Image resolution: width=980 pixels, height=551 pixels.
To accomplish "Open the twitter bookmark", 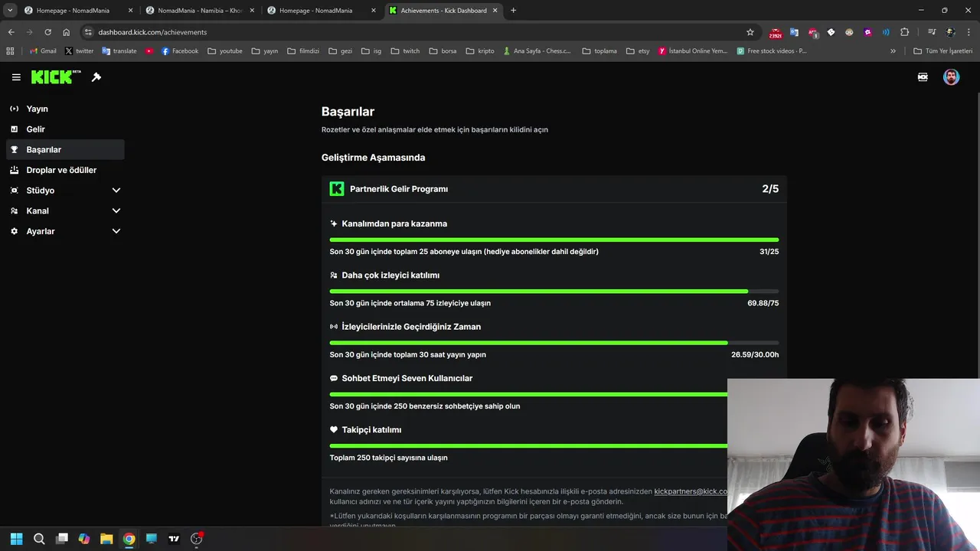I will 79,51.
